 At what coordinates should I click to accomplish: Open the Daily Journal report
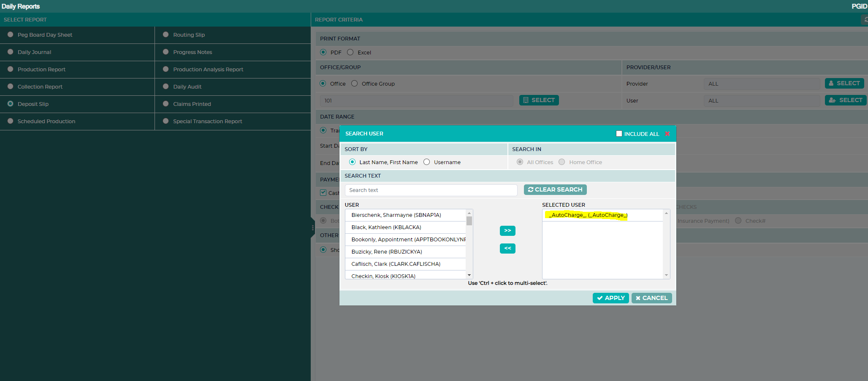coord(35,52)
